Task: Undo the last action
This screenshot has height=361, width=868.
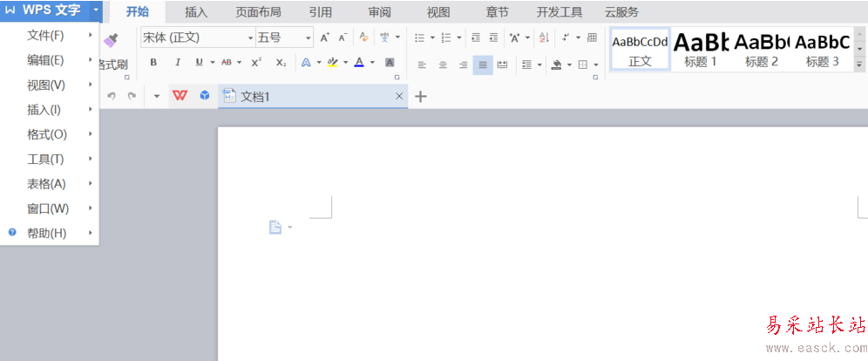Action: (112, 96)
